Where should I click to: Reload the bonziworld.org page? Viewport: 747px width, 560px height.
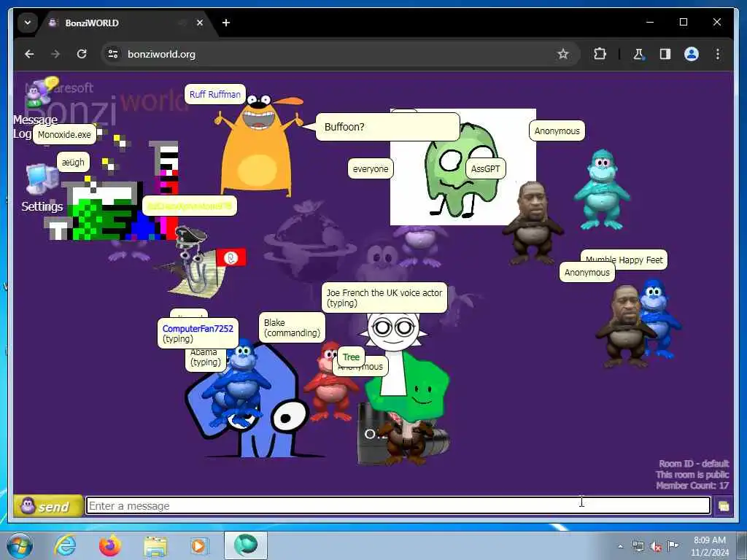coord(82,54)
